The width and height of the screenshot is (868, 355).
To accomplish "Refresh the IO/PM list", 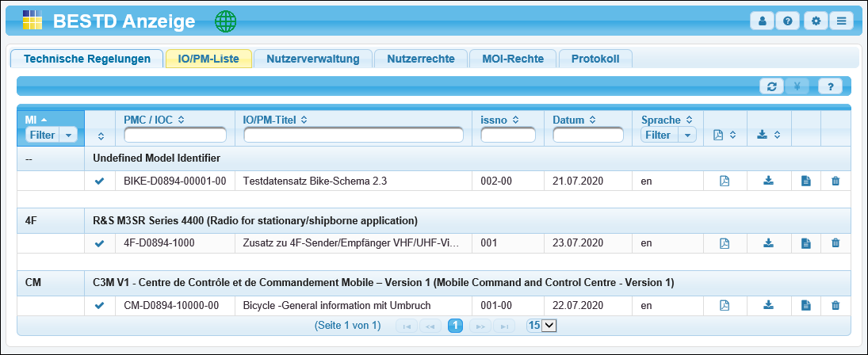I will (x=771, y=86).
